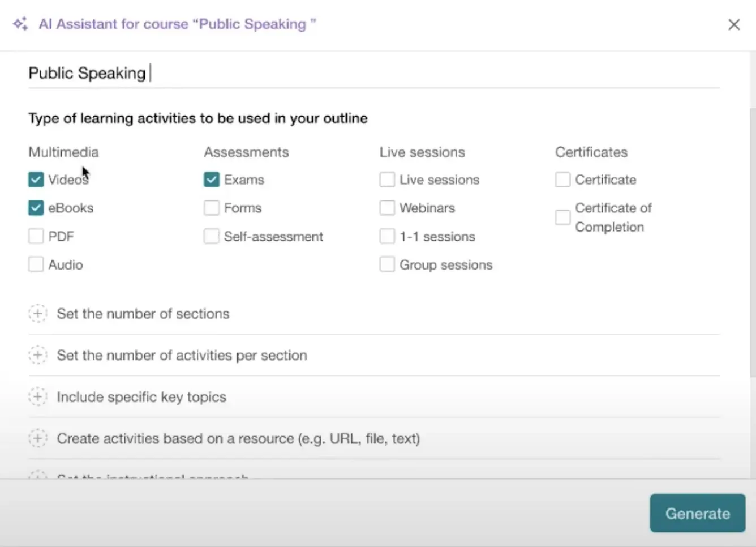756x547 pixels.
Task: Tick the Audio checkbox
Action: [36, 264]
